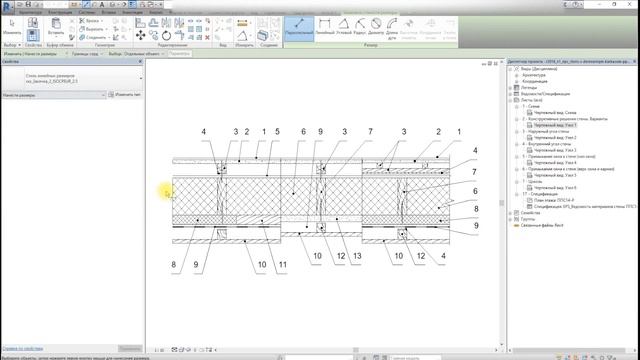
Task: Click the horizontal scrollbar of the drawing view
Action: [356, 350]
